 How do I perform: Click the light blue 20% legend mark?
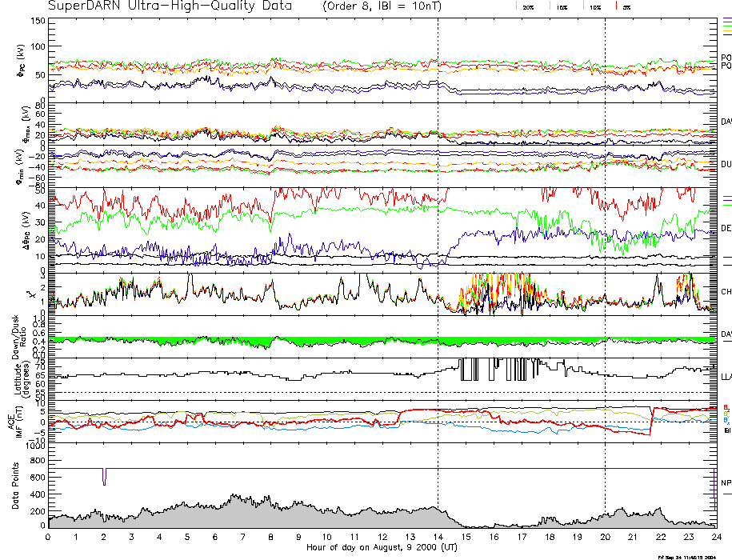point(517,6)
